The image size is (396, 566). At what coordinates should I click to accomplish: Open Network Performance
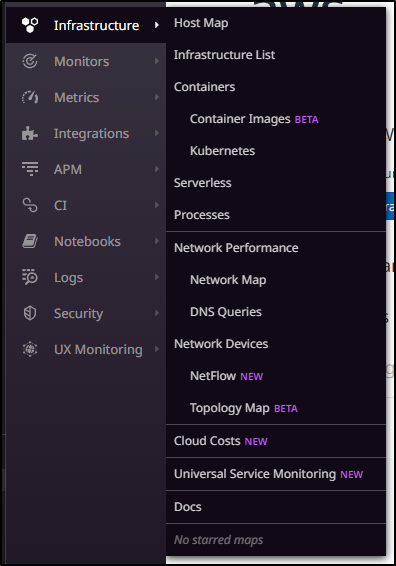click(x=236, y=248)
